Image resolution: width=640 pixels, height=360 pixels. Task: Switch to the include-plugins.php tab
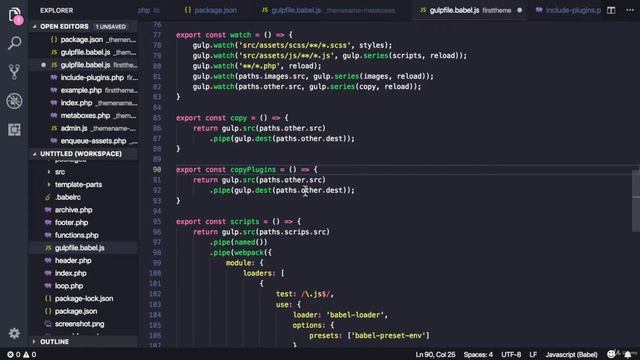pyautogui.click(x=569, y=10)
